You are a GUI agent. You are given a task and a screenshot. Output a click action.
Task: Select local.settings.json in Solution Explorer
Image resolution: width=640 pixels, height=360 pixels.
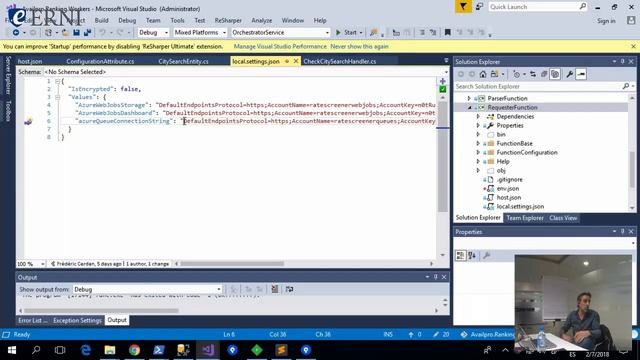coord(520,207)
